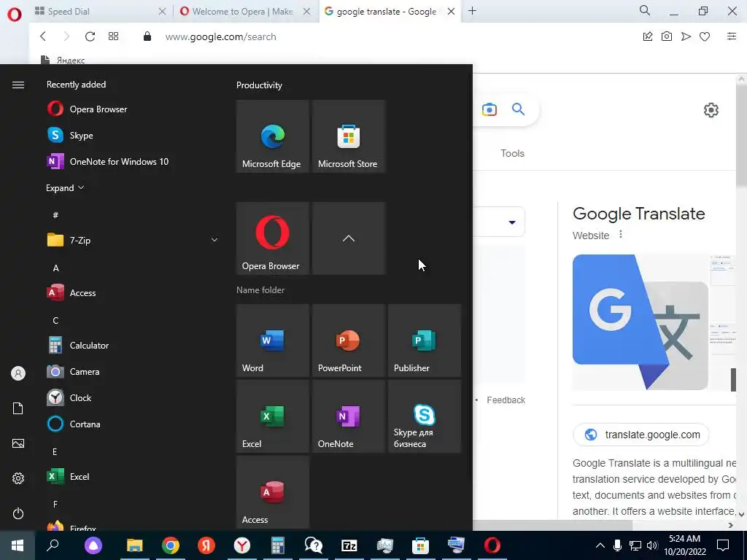Click the Name folder label field

click(260, 290)
